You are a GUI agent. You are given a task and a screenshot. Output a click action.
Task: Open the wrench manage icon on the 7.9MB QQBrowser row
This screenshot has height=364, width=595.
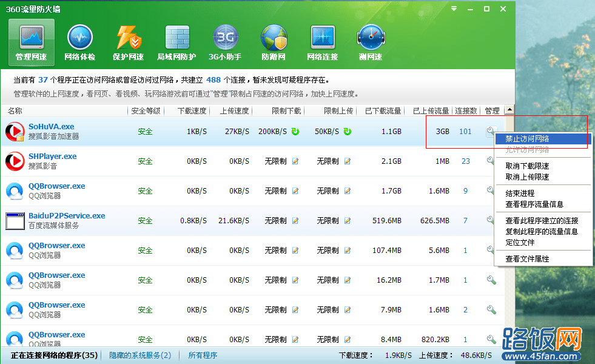pyautogui.click(x=491, y=310)
